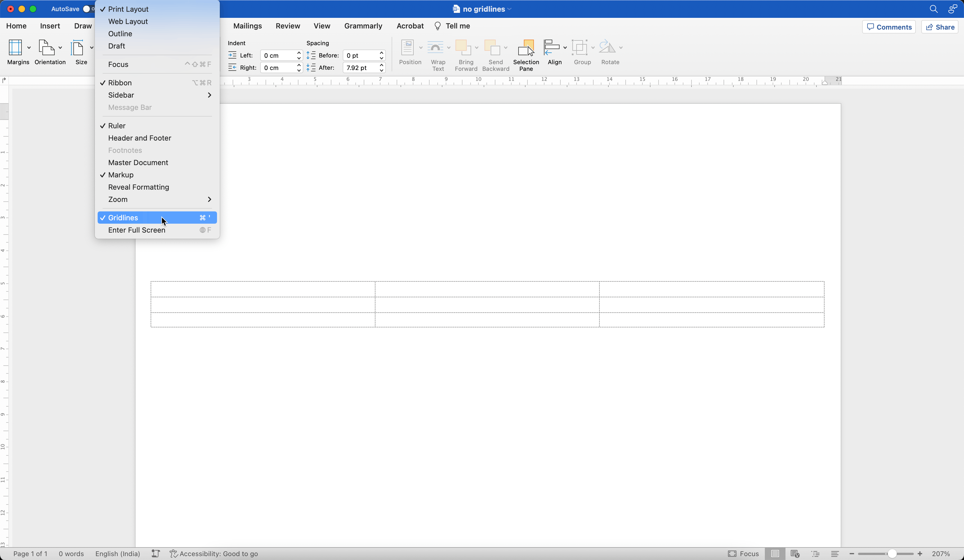Select Outline in the View menu
This screenshot has height=560, width=964.
157,34
